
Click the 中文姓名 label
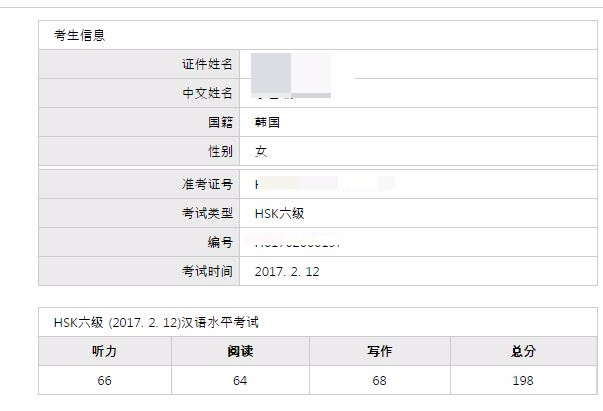pos(207,93)
